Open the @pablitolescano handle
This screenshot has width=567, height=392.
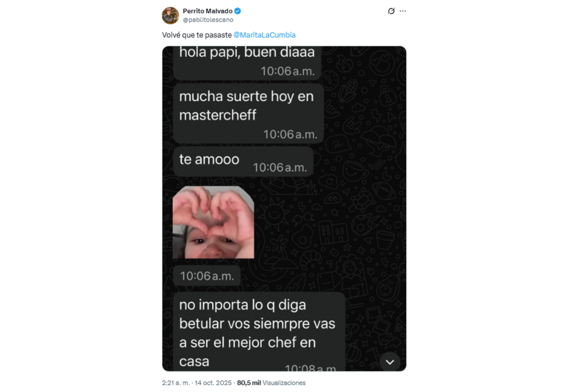coord(208,20)
